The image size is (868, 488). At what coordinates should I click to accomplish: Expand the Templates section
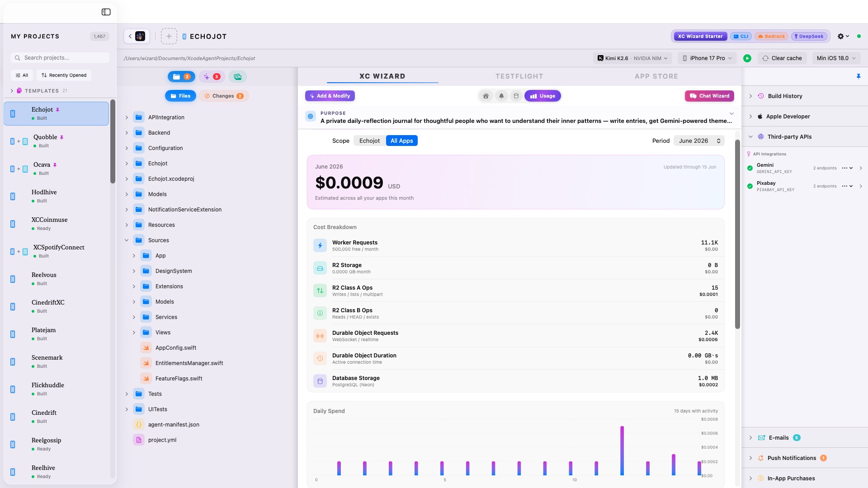click(x=12, y=91)
